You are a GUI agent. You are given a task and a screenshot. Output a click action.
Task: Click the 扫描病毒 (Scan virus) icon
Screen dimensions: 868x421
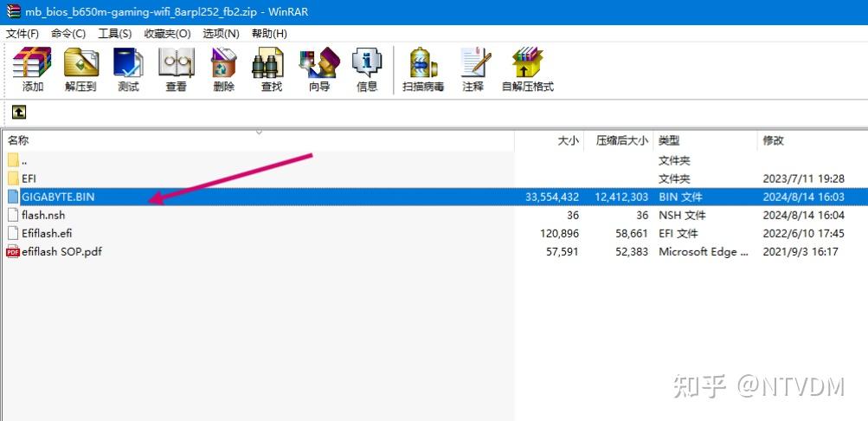pos(423,62)
